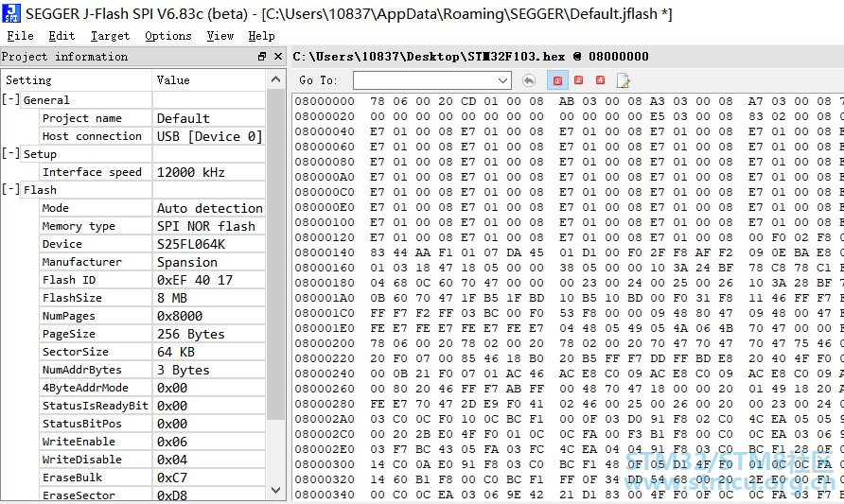The height and width of the screenshot is (504, 844).
Task: Open the Edit menu
Action: point(62,36)
